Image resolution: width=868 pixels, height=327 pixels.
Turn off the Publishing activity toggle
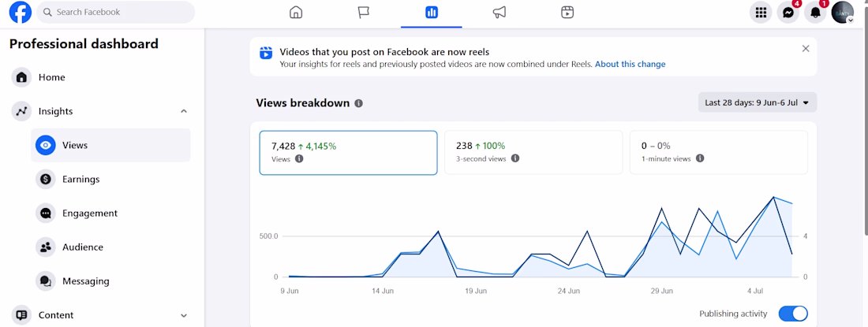793,314
